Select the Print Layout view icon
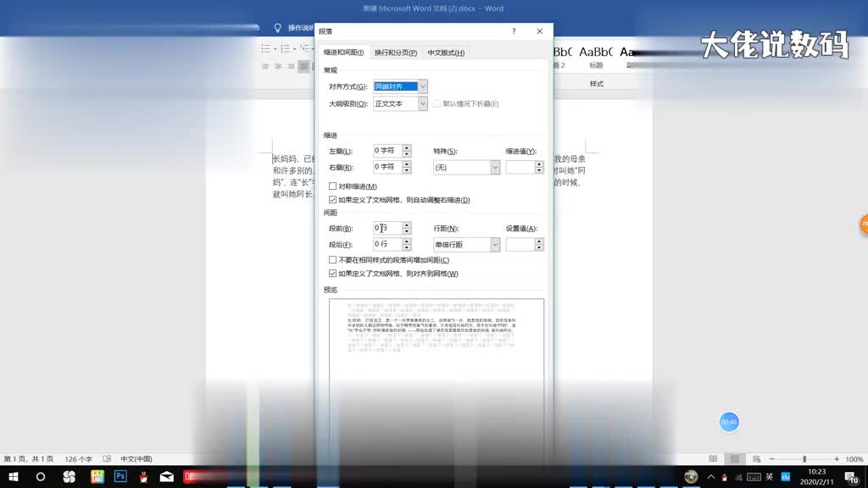The image size is (868, 488). 732,457
